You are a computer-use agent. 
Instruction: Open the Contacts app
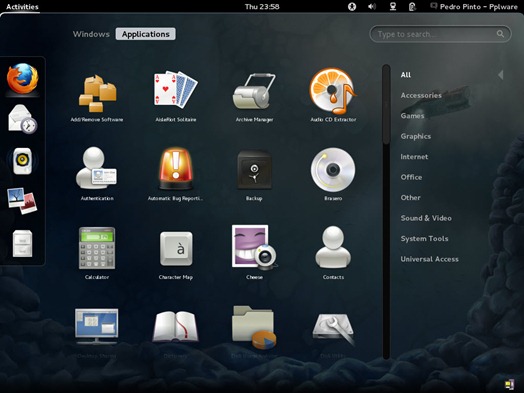333,253
